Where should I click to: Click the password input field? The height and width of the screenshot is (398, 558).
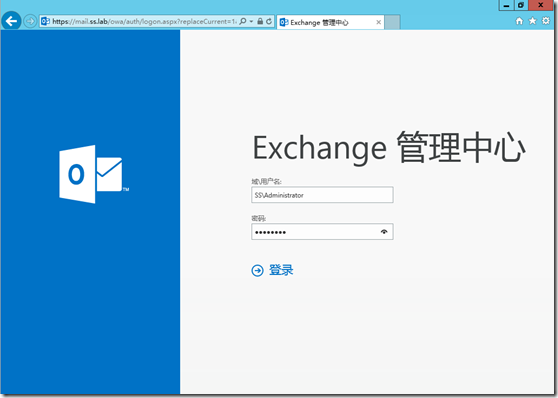click(322, 232)
